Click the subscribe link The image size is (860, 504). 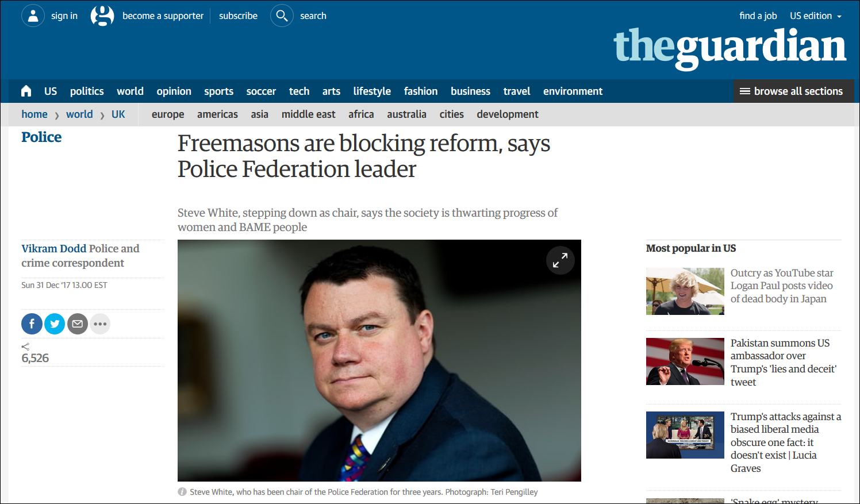(238, 16)
